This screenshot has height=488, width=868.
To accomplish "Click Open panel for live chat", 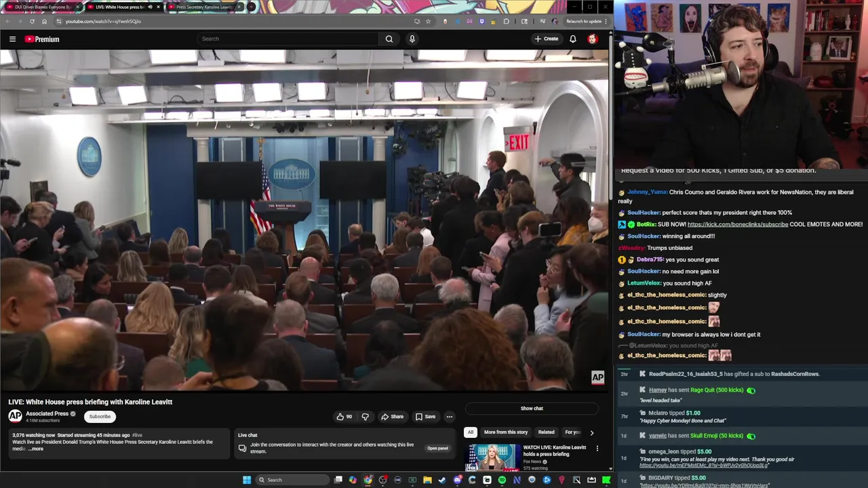I will (x=437, y=448).
